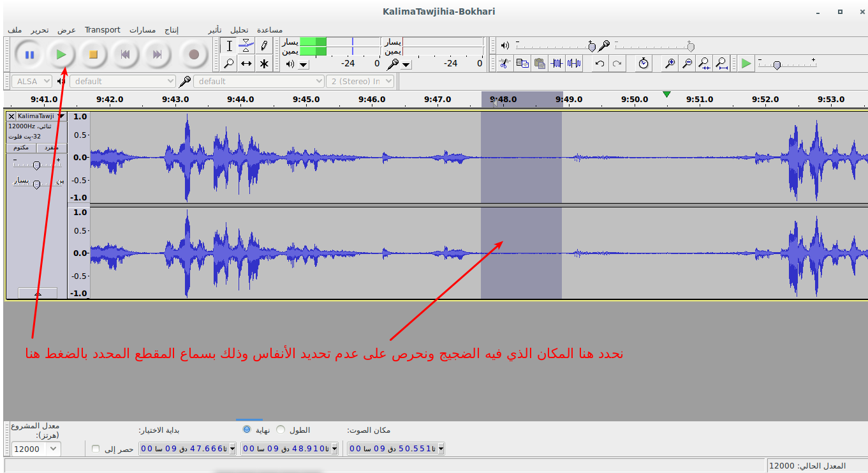Open the recording meter dropdown arrow

[406, 64]
